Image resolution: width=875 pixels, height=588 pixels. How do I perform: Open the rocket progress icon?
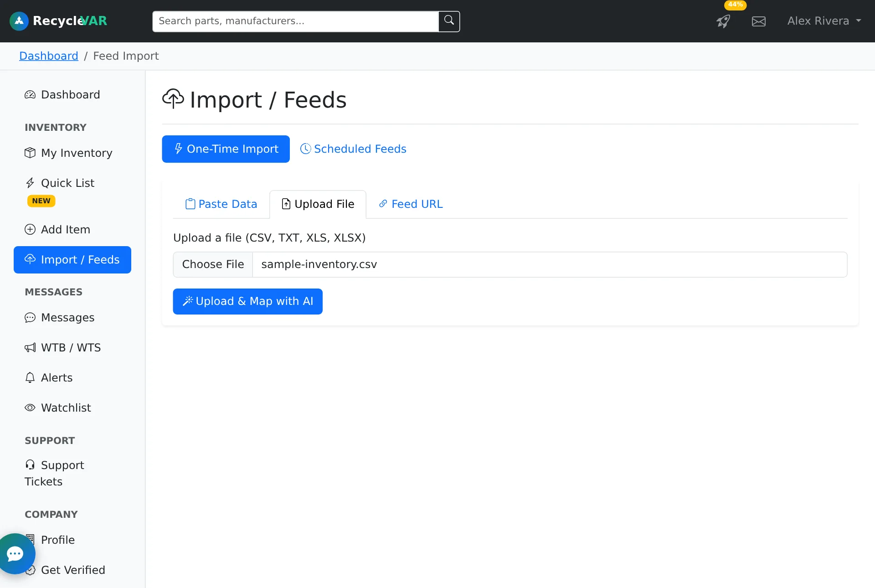pyautogui.click(x=723, y=21)
